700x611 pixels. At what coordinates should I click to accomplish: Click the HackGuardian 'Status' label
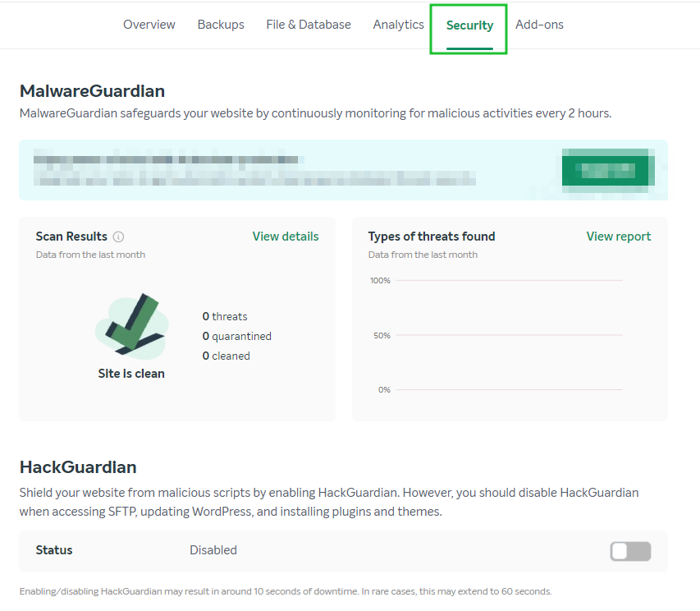(x=54, y=550)
